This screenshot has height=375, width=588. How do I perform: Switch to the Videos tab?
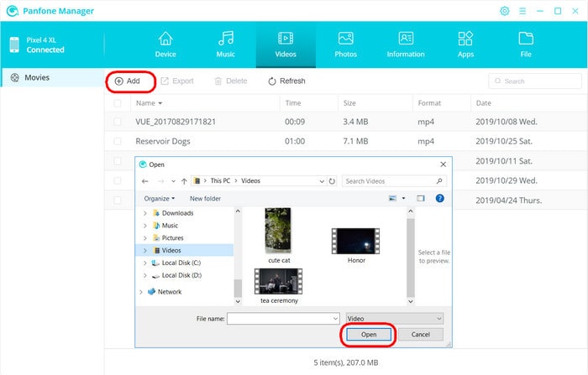pos(286,44)
